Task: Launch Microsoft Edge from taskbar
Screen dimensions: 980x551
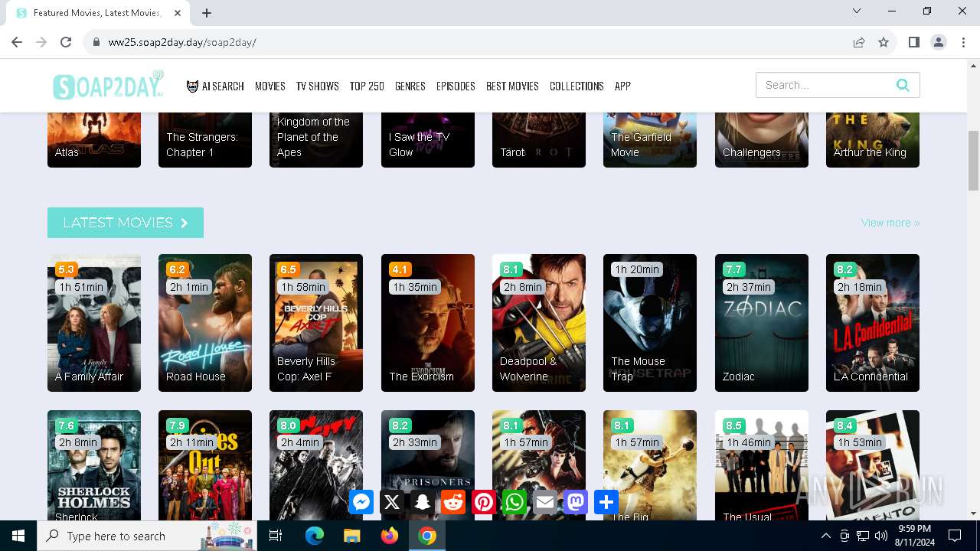Action: (314, 536)
